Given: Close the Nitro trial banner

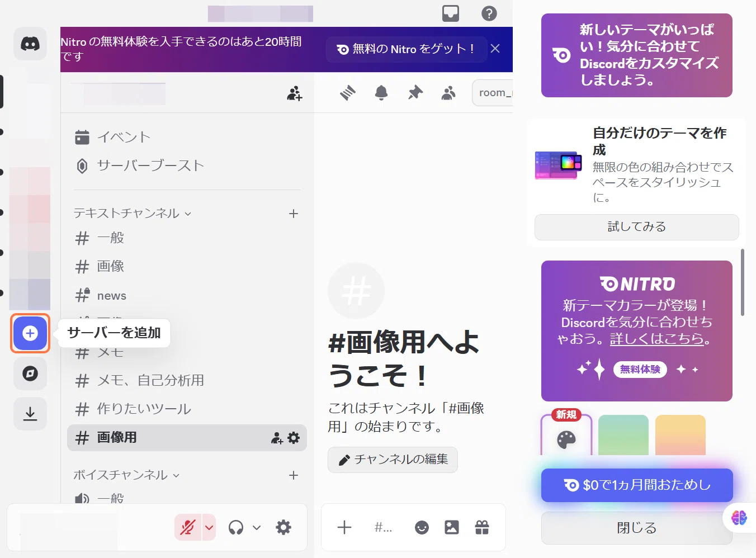Looking at the screenshot, I should [x=495, y=49].
